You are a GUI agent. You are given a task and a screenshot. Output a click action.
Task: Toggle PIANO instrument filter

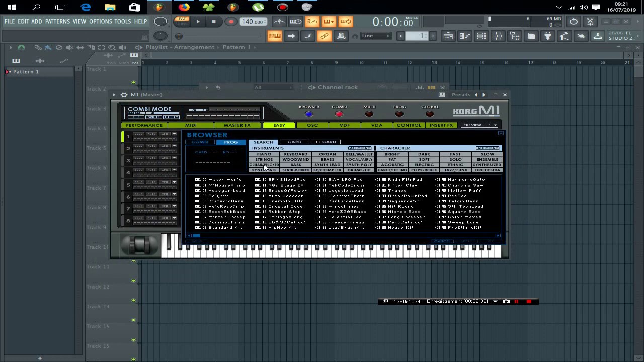tap(264, 154)
